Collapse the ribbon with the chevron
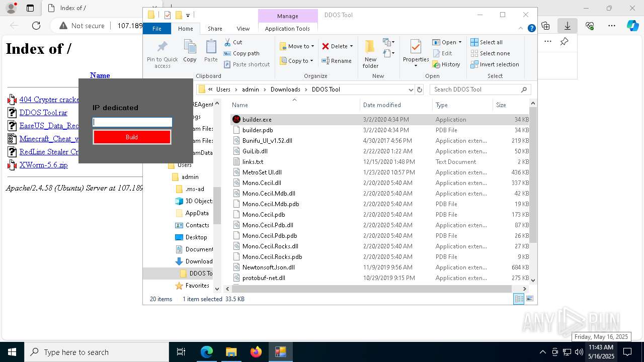 tap(521, 29)
